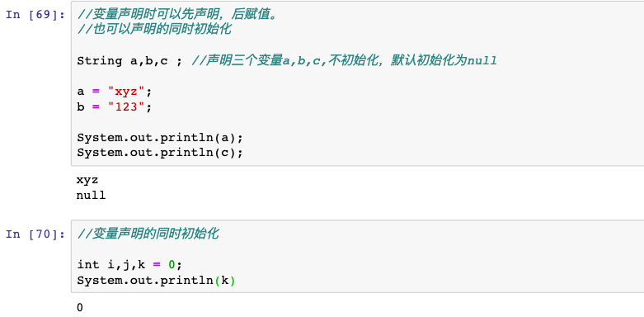Viewport: 644px width, 317px height.
Task: Click the green closing parenthesis after k
Action: (x=233, y=281)
